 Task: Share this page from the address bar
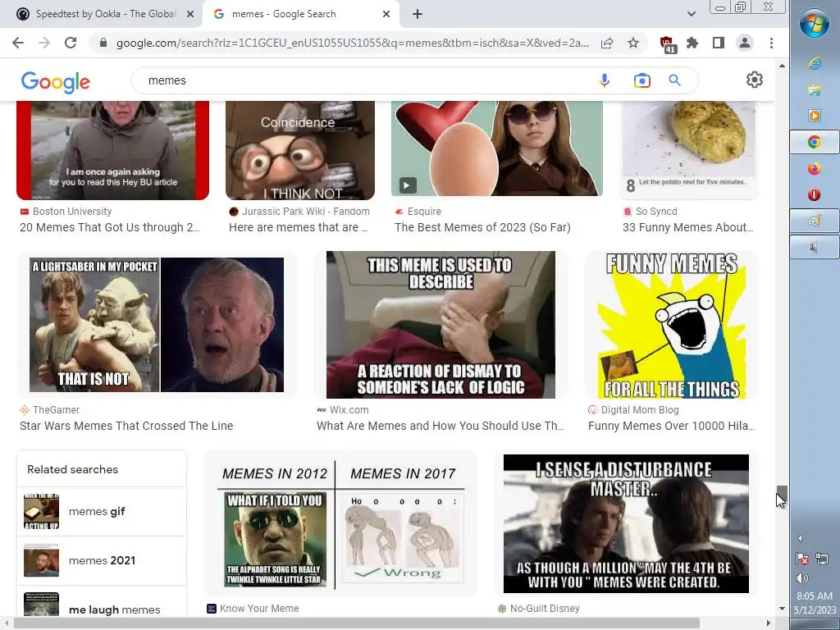(x=607, y=43)
